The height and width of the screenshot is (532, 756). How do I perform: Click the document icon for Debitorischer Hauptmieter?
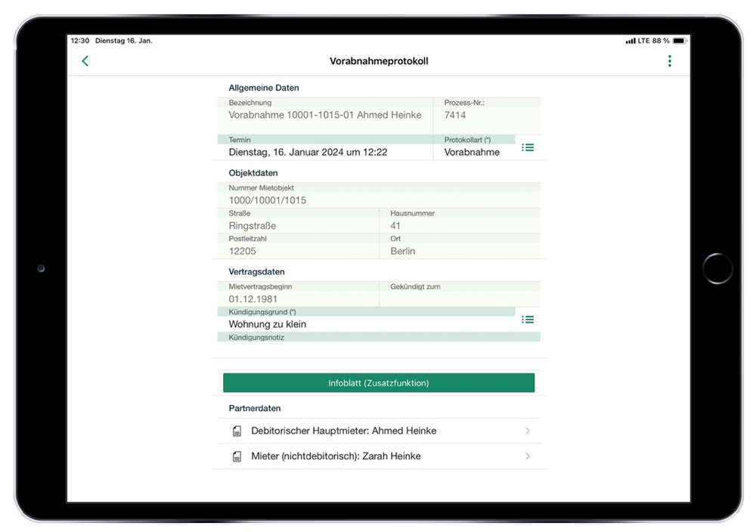point(237,431)
